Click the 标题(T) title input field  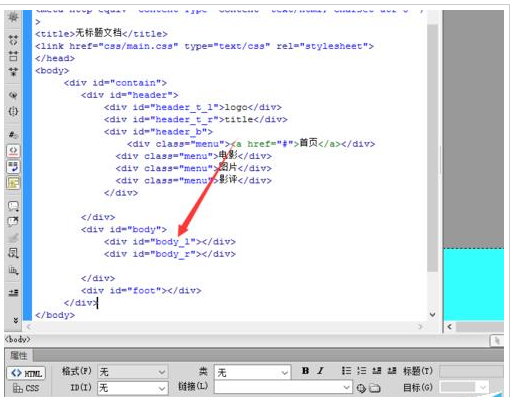471,371
